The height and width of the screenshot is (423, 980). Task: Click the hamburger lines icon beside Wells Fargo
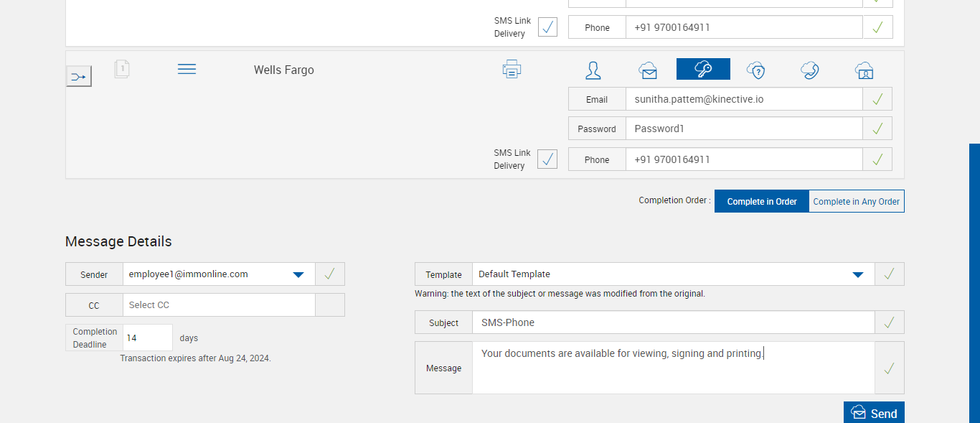187,69
